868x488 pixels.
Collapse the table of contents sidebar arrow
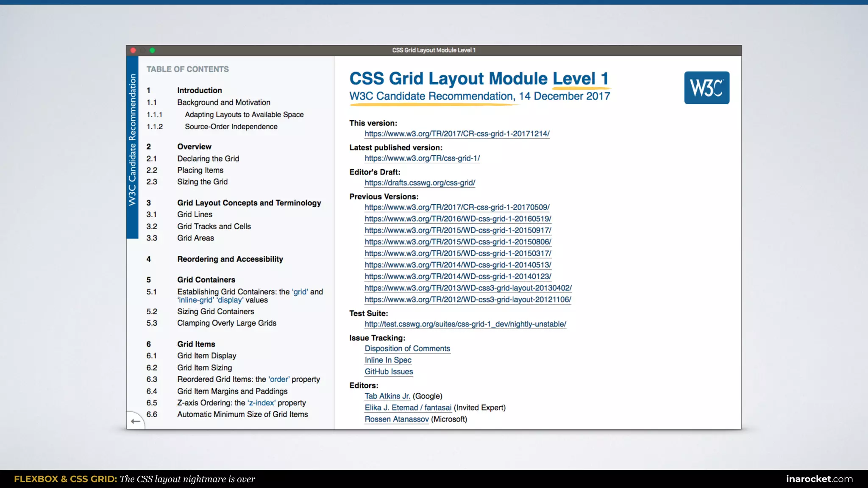(135, 421)
